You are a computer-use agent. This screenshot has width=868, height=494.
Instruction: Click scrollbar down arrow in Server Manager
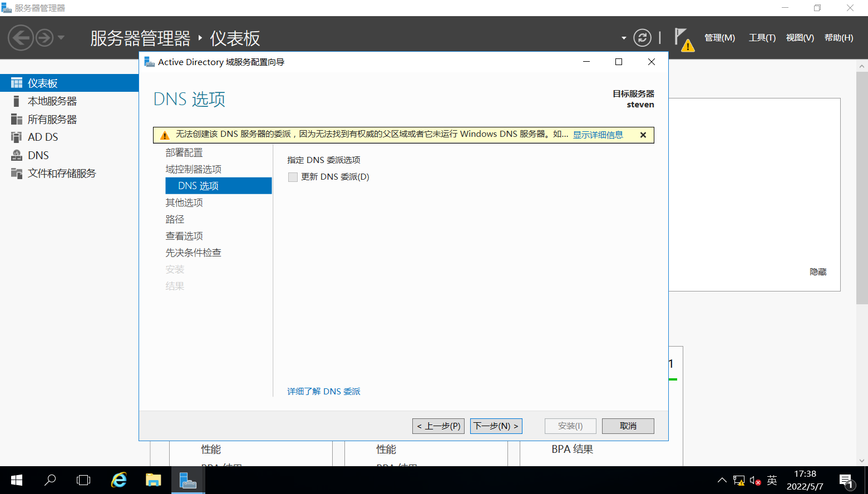(862, 461)
